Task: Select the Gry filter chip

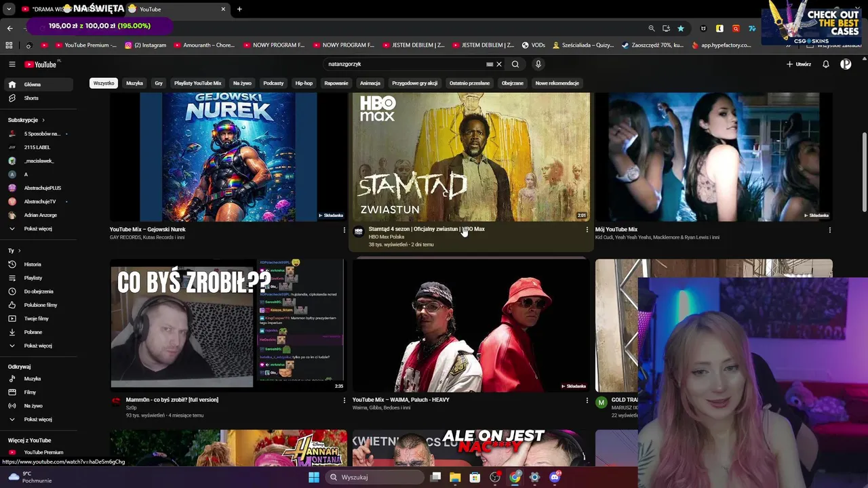Action: 159,83
